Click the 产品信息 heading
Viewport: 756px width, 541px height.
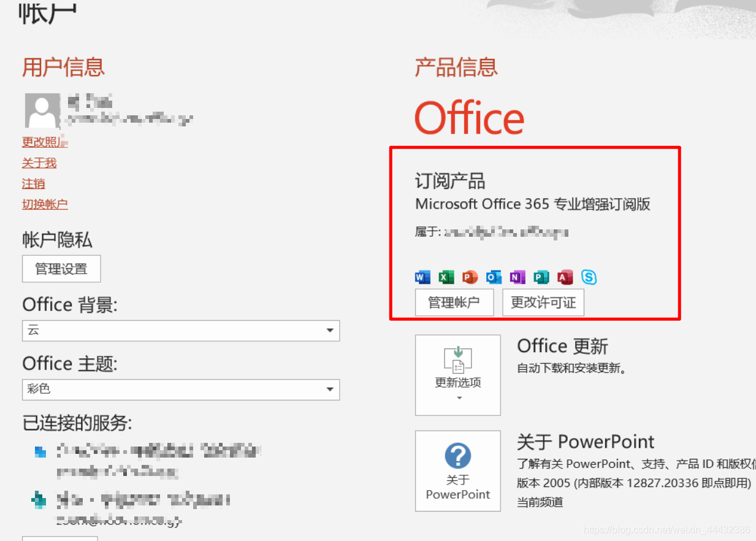pyautogui.click(x=456, y=67)
